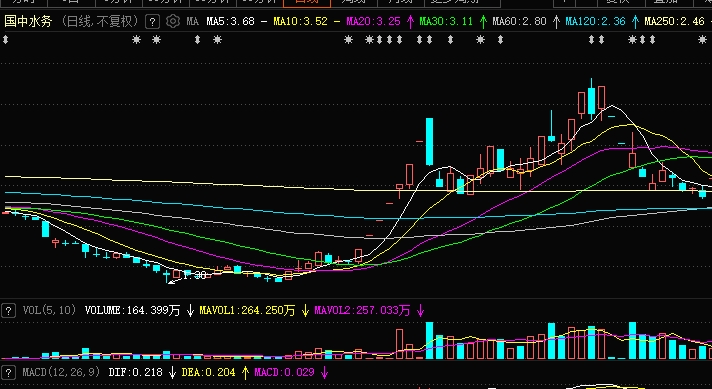Image resolution: width=712 pixels, height=389 pixels.
Task: Click the MA indicator name label
Action: (193, 21)
